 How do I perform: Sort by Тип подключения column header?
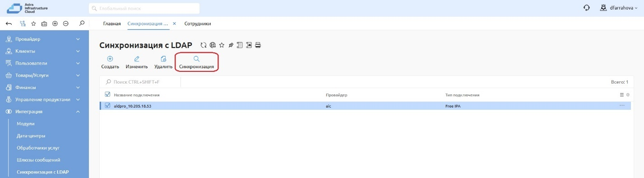click(x=462, y=95)
